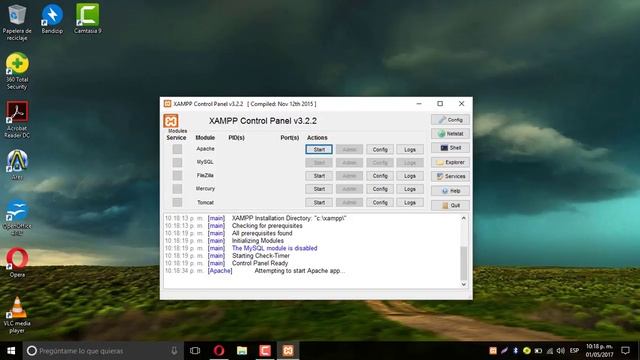Select 'All prerequisites found' log line
Viewport: 640px width, 360px height.
pyautogui.click(x=262, y=233)
